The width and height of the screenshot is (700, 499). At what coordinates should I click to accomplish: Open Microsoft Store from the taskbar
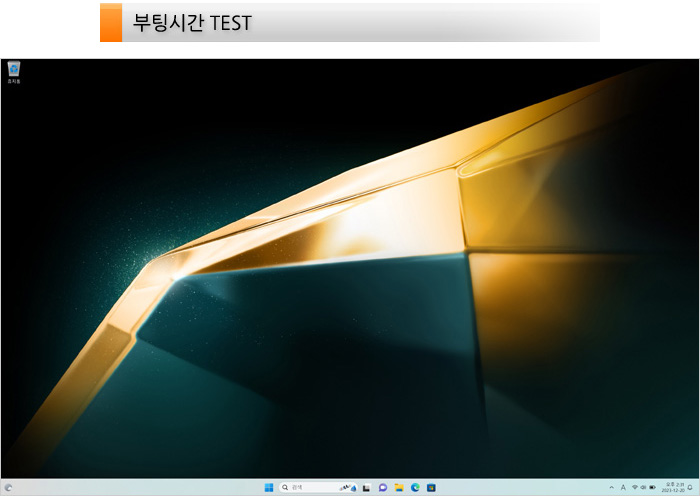[431, 488]
